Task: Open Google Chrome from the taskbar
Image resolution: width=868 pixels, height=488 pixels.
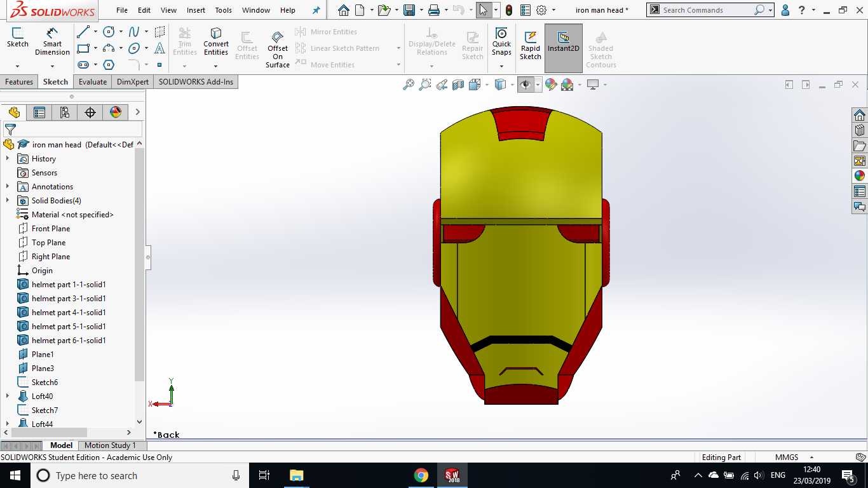Action: pyautogui.click(x=421, y=475)
